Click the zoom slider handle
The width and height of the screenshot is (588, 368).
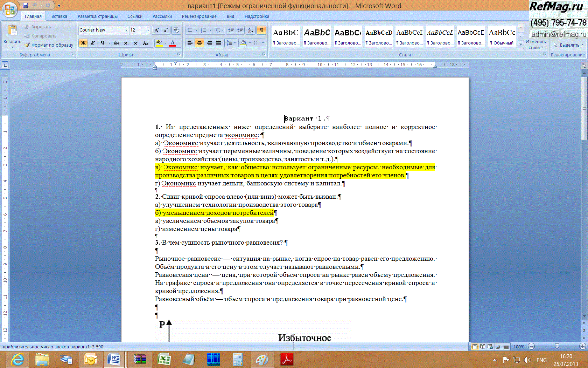557,347
